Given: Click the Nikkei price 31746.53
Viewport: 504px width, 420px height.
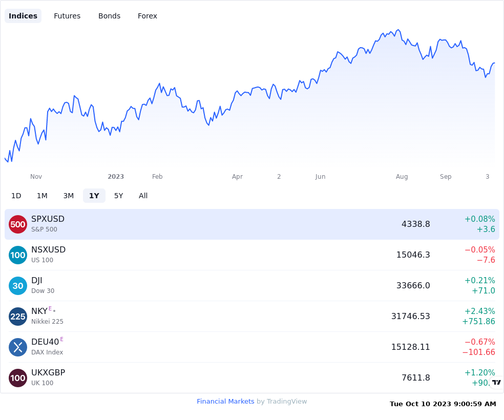Looking at the screenshot, I should [x=410, y=316].
